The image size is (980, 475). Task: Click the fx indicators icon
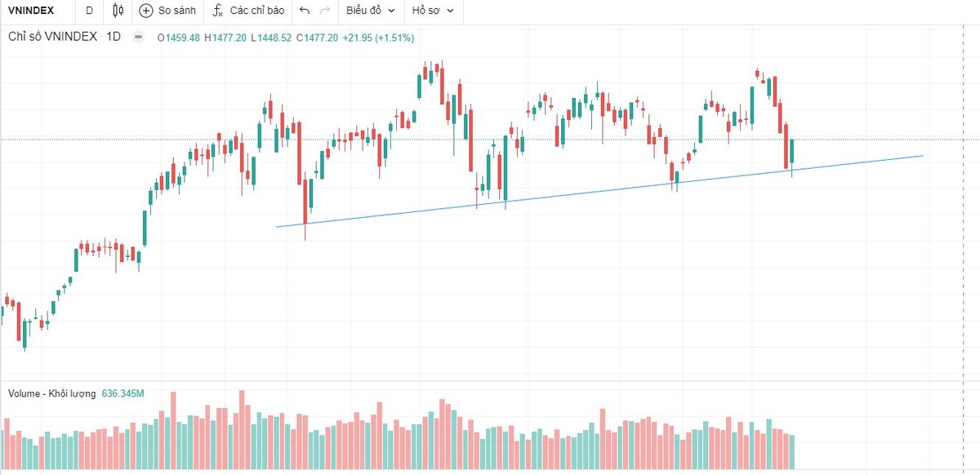click(x=217, y=11)
